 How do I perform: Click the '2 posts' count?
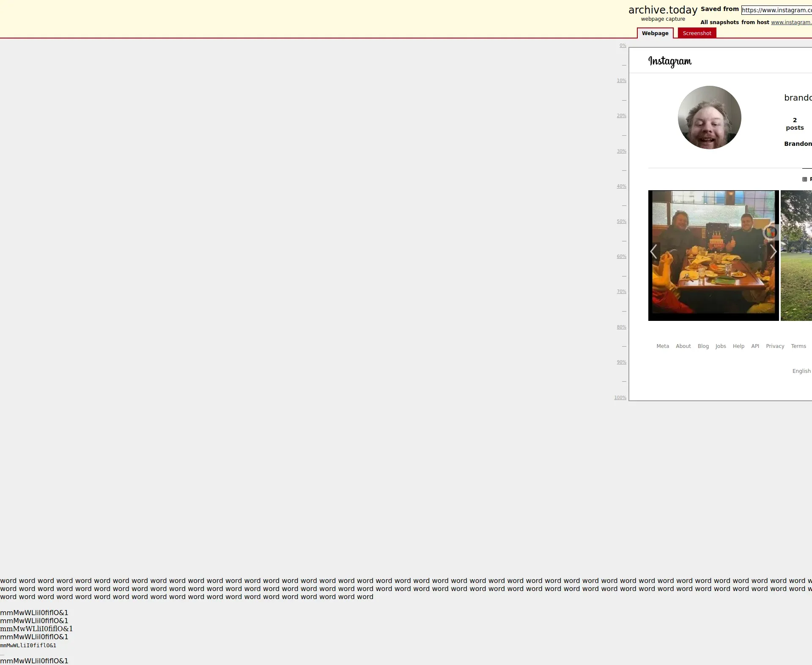795,124
